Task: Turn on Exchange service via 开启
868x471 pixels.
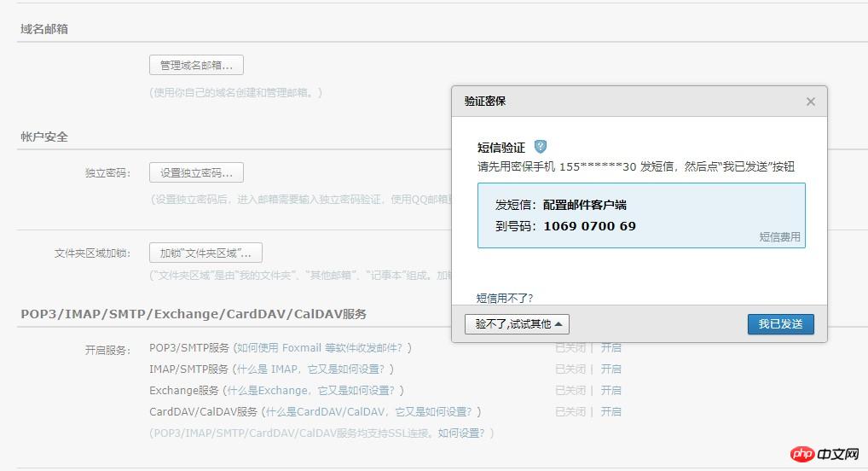Action: coord(610,390)
